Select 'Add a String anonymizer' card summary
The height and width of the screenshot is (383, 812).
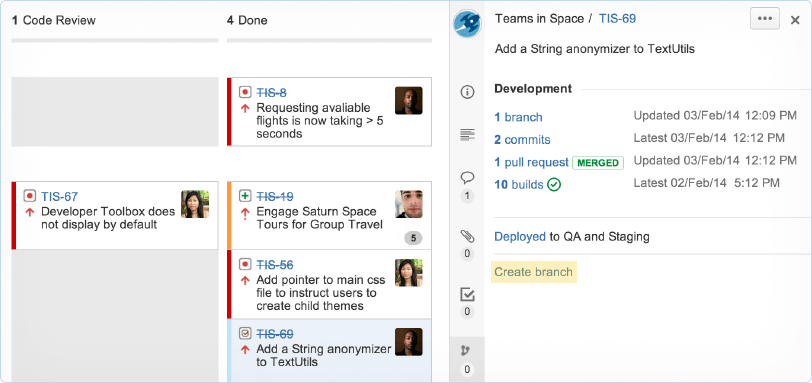point(324,355)
